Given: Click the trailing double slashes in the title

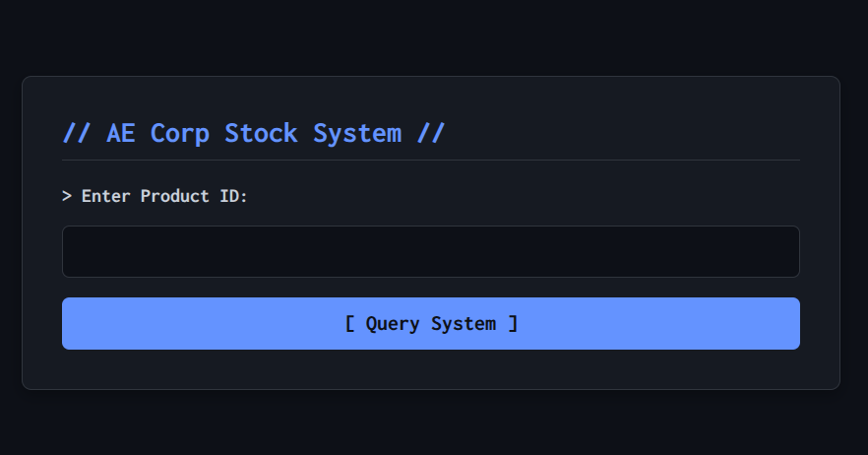Looking at the screenshot, I should coord(431,133).
